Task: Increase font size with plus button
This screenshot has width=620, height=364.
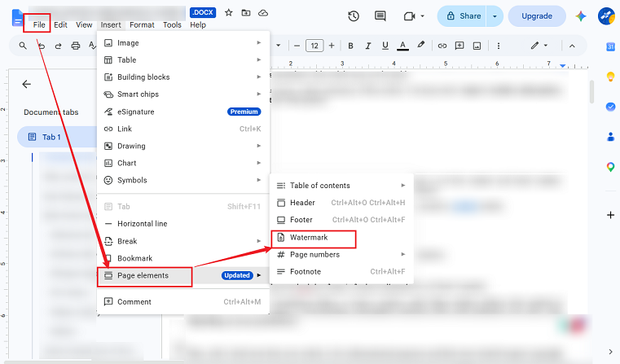Action: click(332, 46)
